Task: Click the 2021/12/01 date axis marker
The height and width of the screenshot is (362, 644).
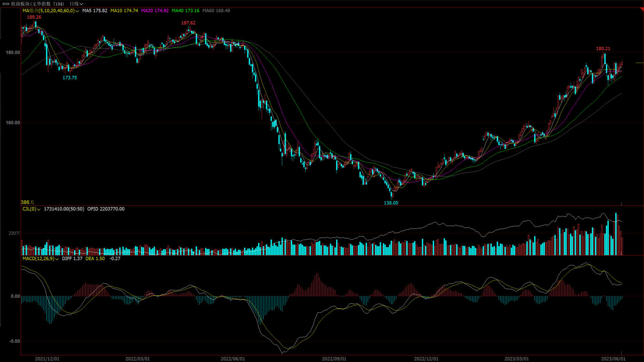Action: (47, 358)
